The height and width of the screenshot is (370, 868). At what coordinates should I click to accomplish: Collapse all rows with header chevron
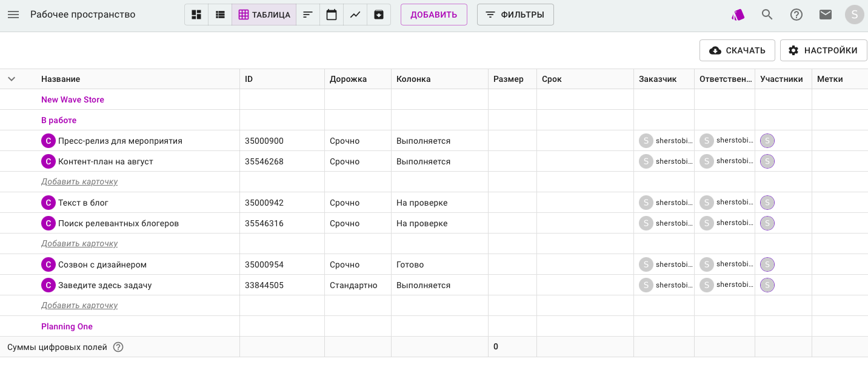[12, 79]
